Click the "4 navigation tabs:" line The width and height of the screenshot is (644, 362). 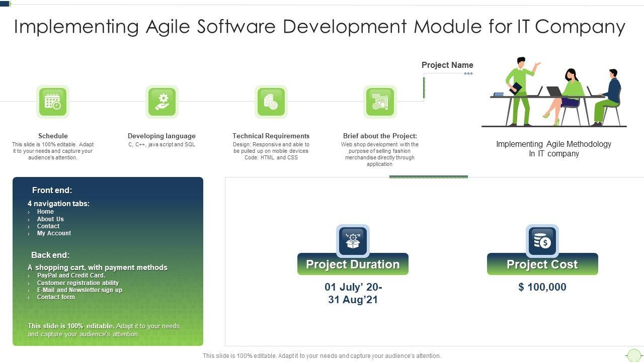(59, 204)
